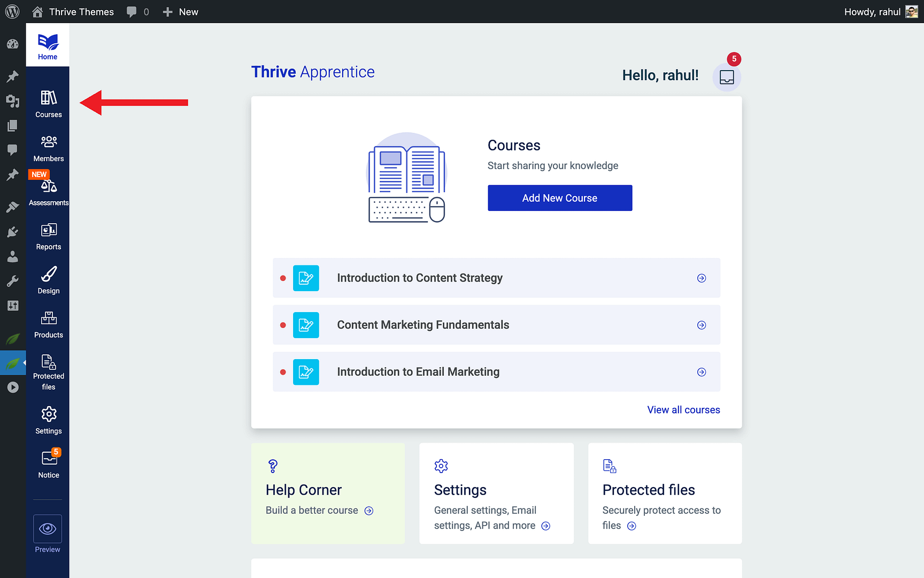924x578 pixels.
Task: Expand the Introduction to Email Marketing course
Action: [701, 371]
